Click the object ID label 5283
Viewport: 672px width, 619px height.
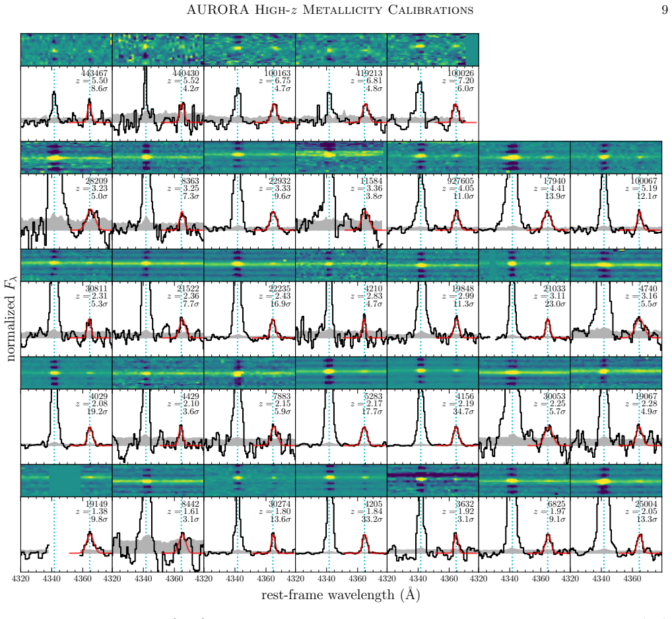(x=374, y=396)
